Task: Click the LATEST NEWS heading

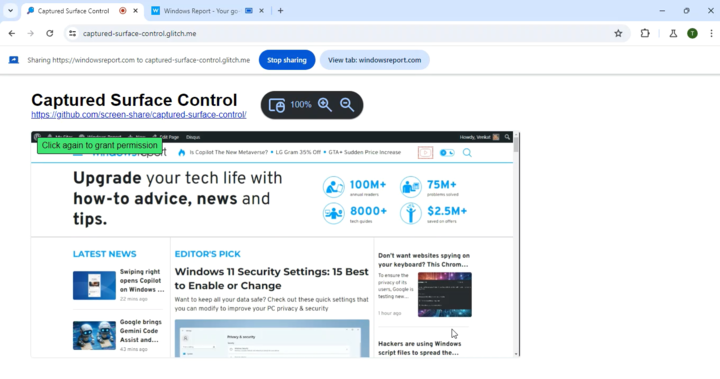Action: (x=105, y=254)
